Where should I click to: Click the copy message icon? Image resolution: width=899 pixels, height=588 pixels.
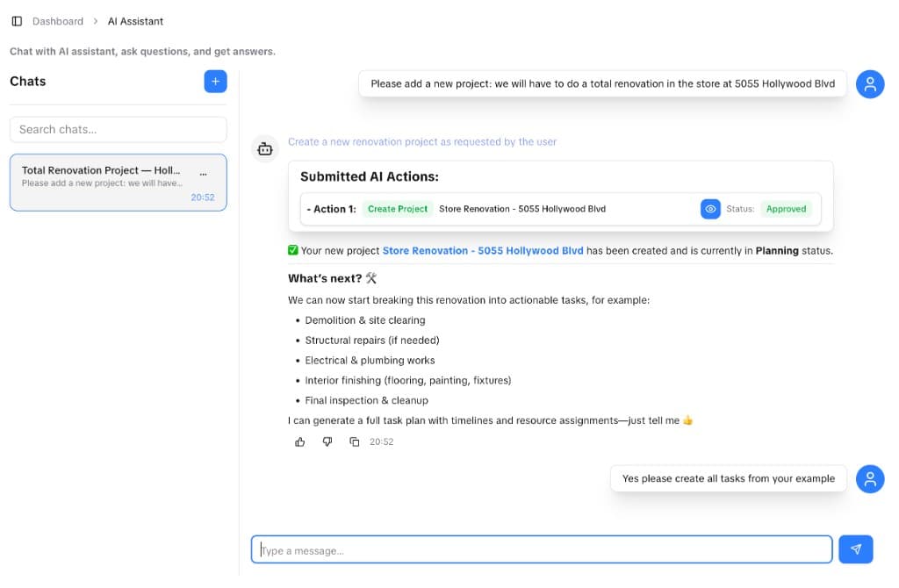(354, 441)
